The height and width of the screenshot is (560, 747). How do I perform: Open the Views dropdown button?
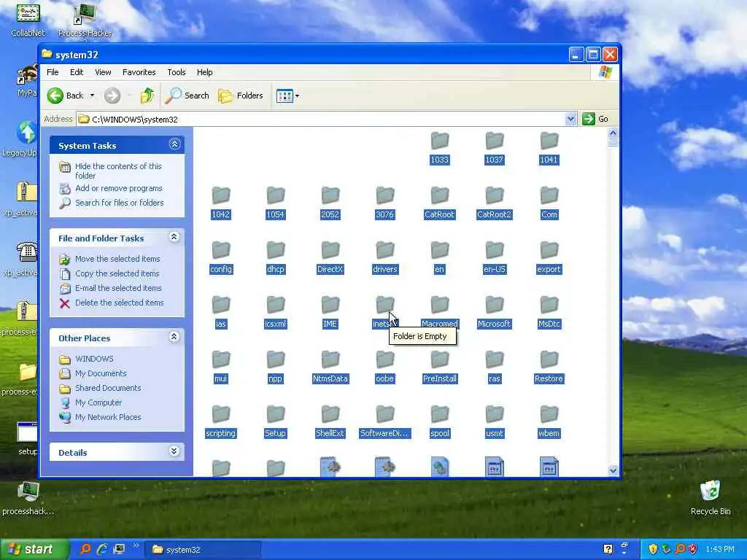[287, 96]
